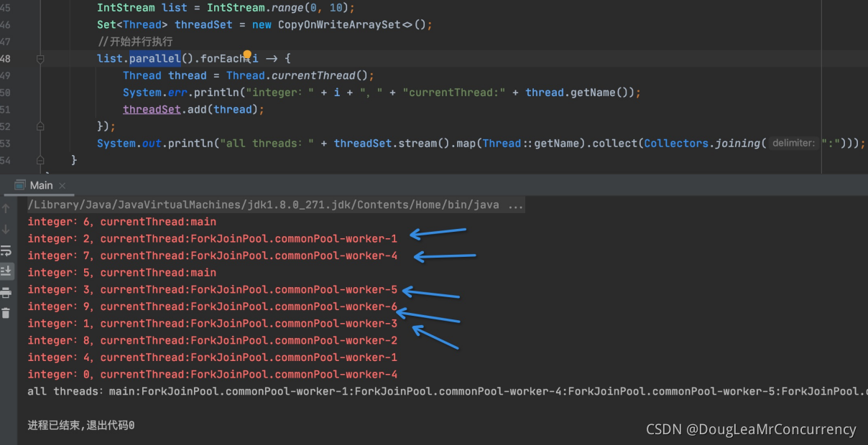Toggle Scroll to End of console

pyautogui.click(x=6, y=271)
